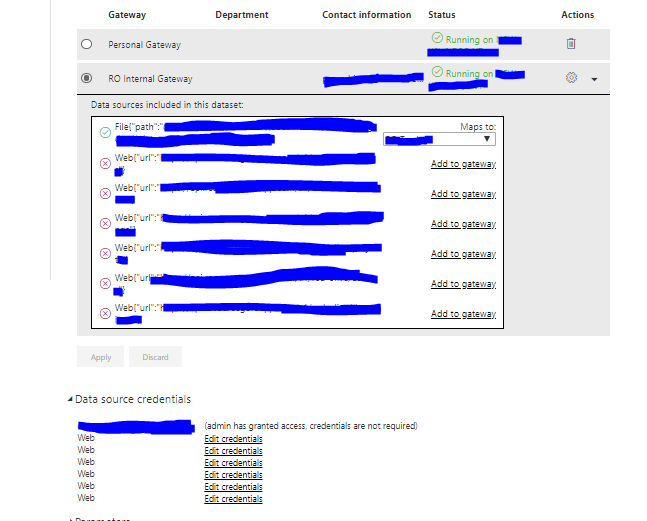Edit credentials for the third Web entry
The width and height of the screenshot is (647, 521).
[233, 463]
